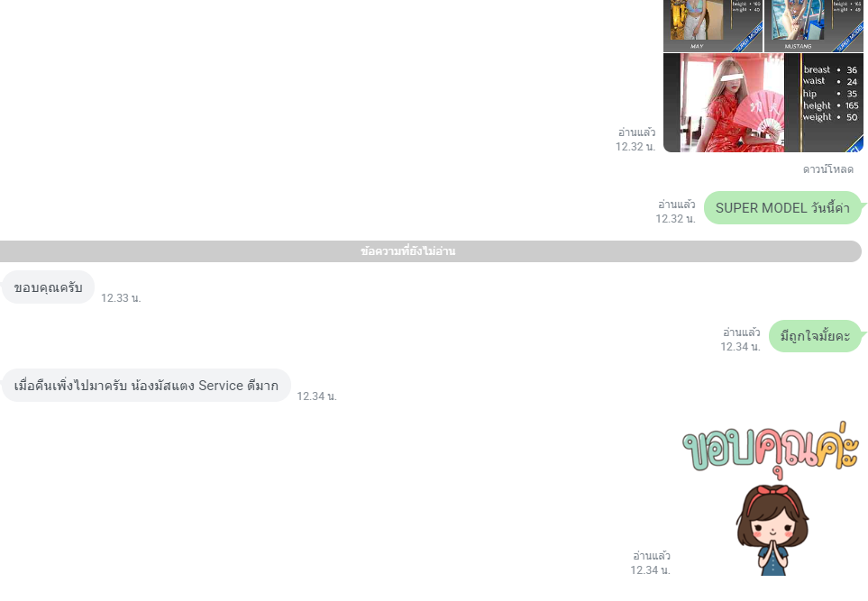Open the MAY model card thumbnail
The width and height of the screenshot is (868, 601).
(x=712, y=25)
